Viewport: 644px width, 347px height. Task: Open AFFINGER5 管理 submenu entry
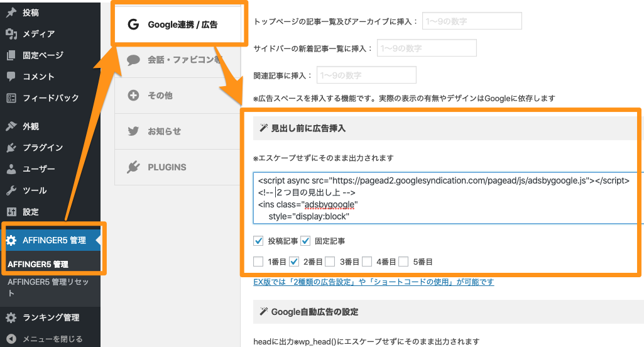click(x=38, y=265)
